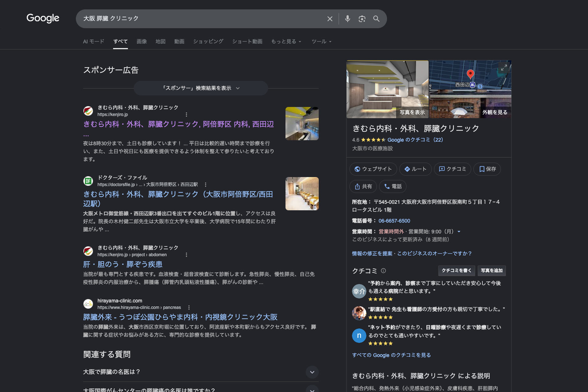This screenshot has height=392, width=588.
Task: Click このビジネスのオーナーですか？ link
Action: pos(435,254)
